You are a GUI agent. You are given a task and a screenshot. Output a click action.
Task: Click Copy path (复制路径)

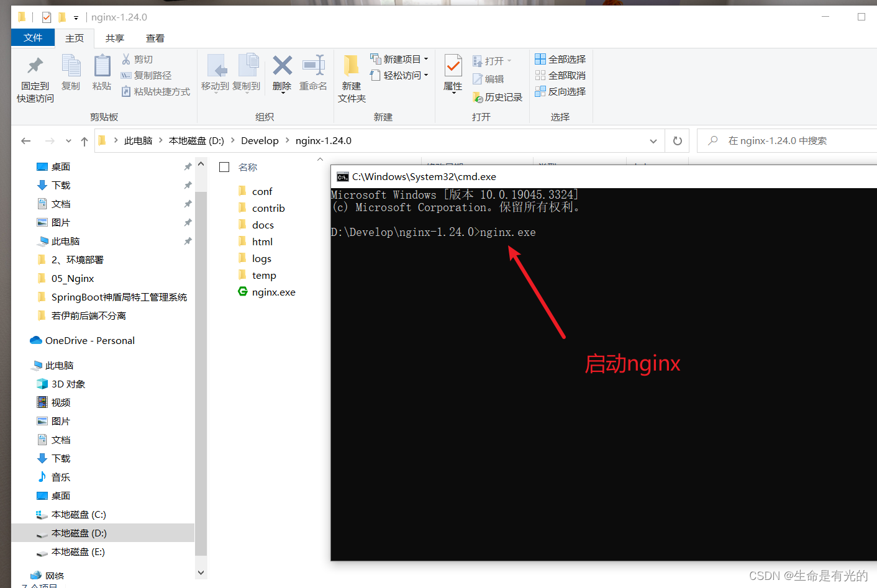[x=146, y=75]
